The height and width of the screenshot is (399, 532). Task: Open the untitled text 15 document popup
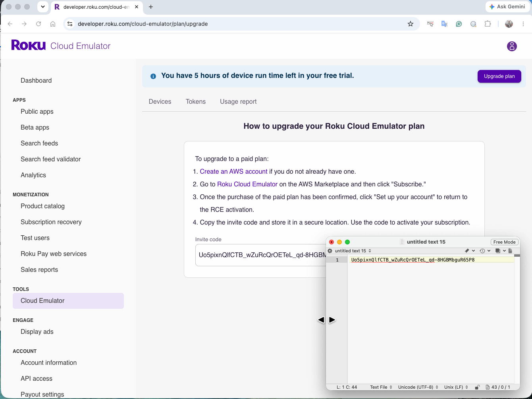(353, 251)
